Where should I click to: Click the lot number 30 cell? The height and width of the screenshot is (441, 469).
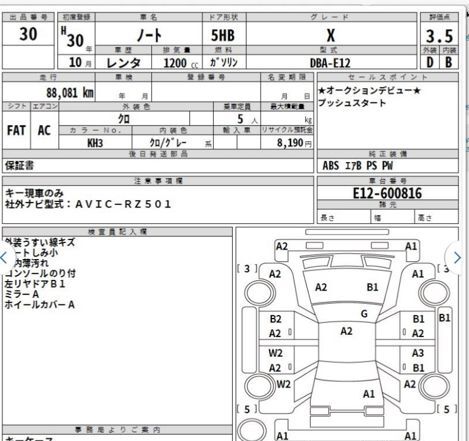click(x=28, y=34)
